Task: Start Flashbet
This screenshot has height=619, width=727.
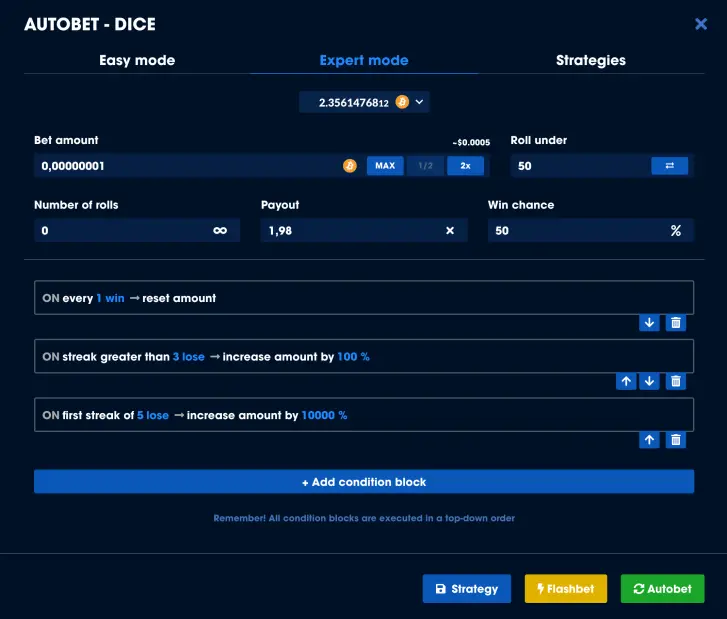Action: (x=566, y=588)
